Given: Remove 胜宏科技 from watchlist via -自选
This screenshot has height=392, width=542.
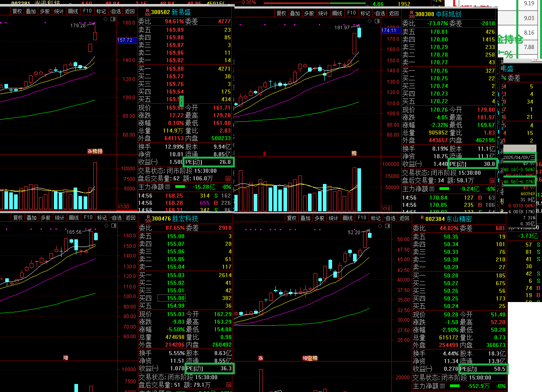Looking at the screenshot, I should click(116, 218).
